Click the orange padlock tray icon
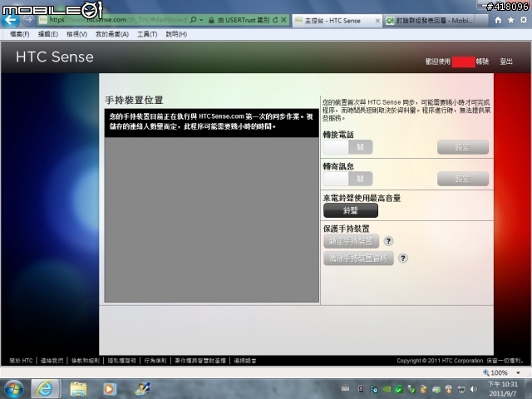Image resolution: width=532 pixels, height=399 pixels. [423, 389]
